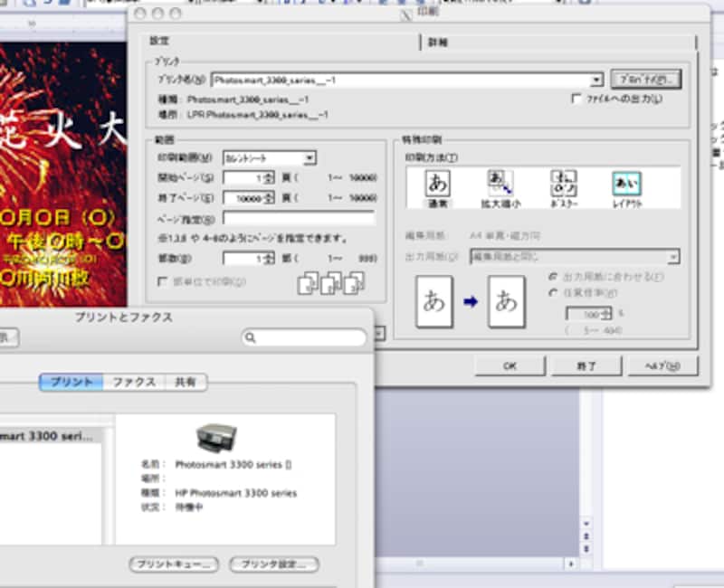Screen dimensions: 724x588
Task: Click the output paper preview icon
Action: (506, 301)
